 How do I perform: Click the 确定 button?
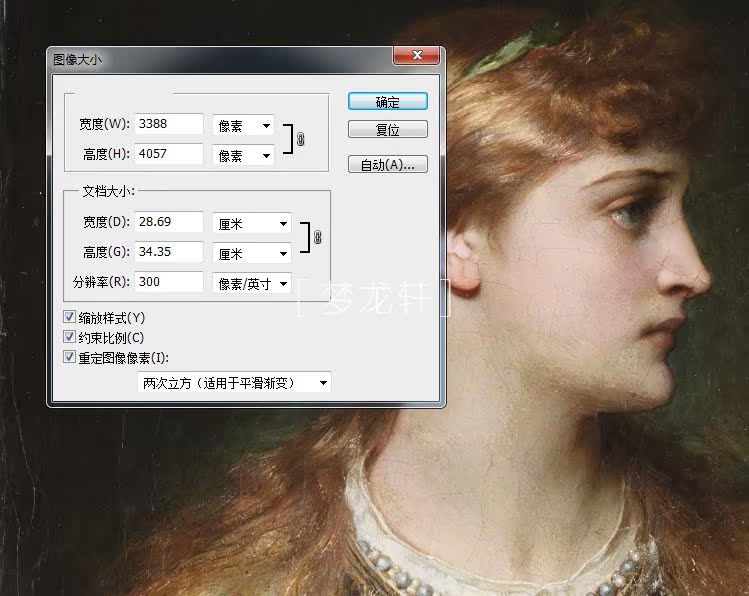click(x=387, y=101)
